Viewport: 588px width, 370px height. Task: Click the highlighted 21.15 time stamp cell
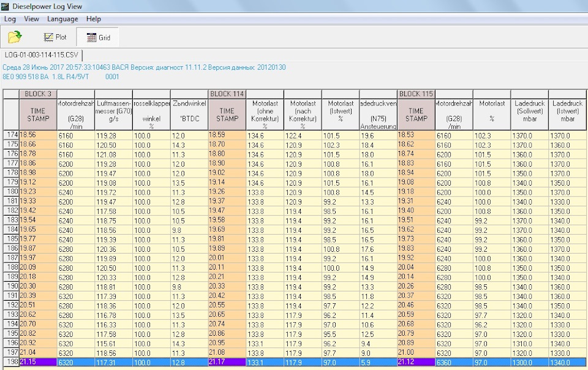(38, 363)
